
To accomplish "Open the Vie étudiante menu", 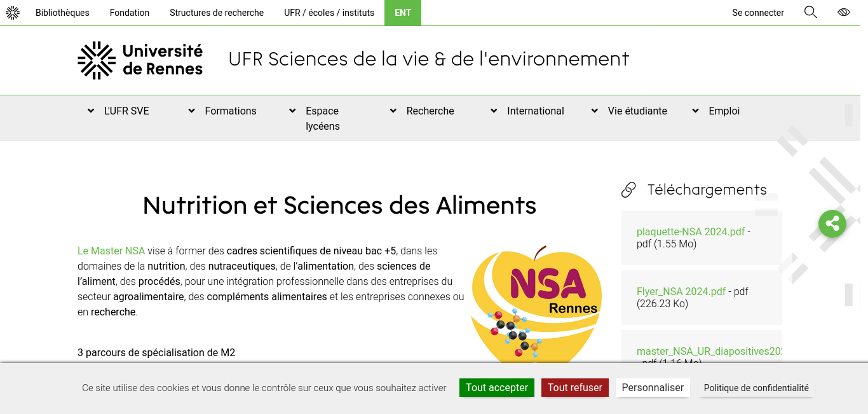I will coord(637,111).
